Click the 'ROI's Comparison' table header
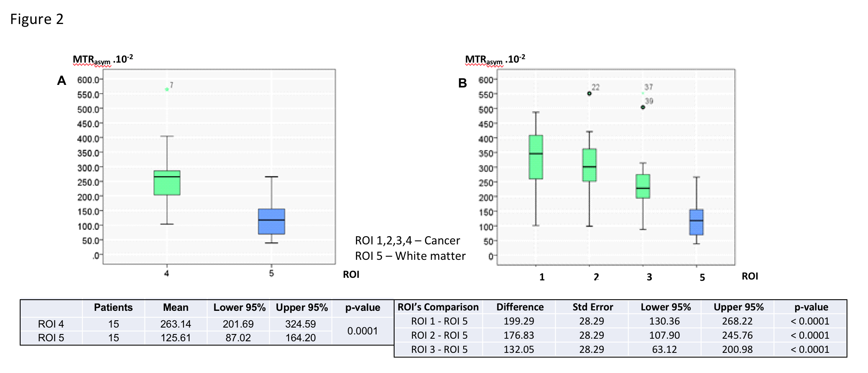Screen dimensions: 868x373 pyautogui.click(x=438, y=307)
